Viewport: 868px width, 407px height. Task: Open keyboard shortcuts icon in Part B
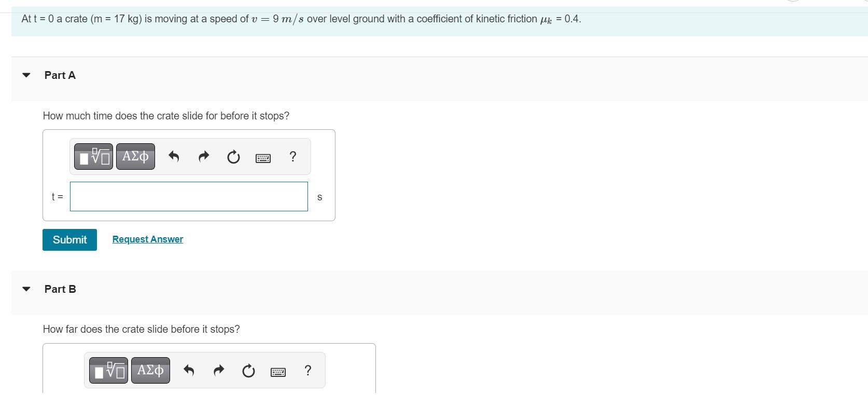pyautogui.click(x=278, y=372)
